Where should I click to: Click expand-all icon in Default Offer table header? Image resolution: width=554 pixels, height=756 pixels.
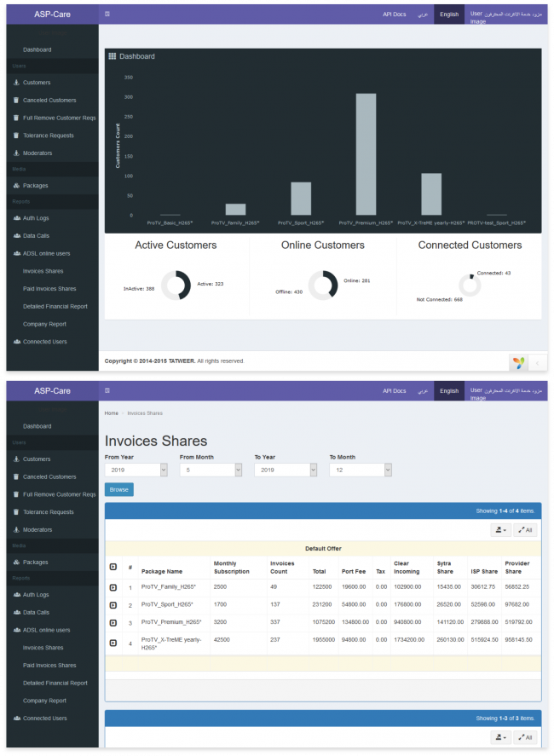[113, 567]
